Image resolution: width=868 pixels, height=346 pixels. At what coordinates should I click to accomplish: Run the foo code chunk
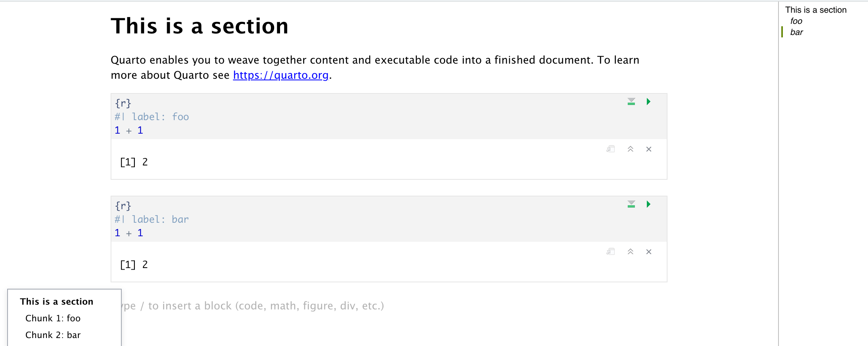click(x=648, y=101)
